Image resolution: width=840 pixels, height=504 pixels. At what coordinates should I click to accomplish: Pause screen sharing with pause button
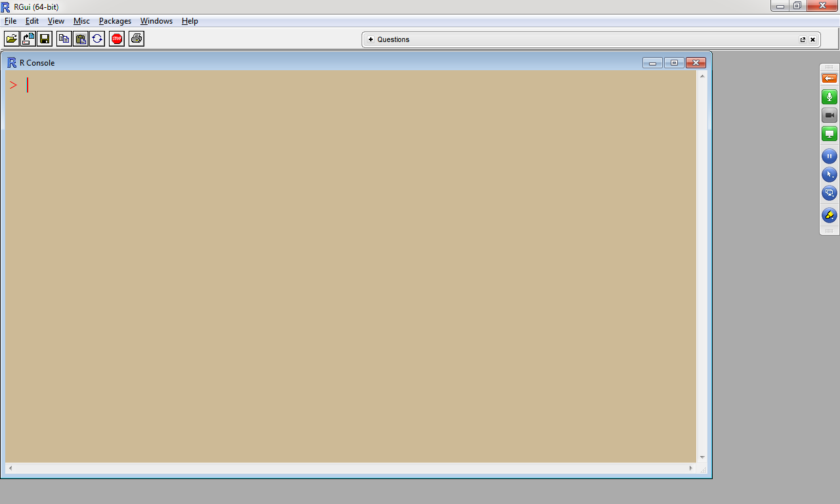coord(829,156)
